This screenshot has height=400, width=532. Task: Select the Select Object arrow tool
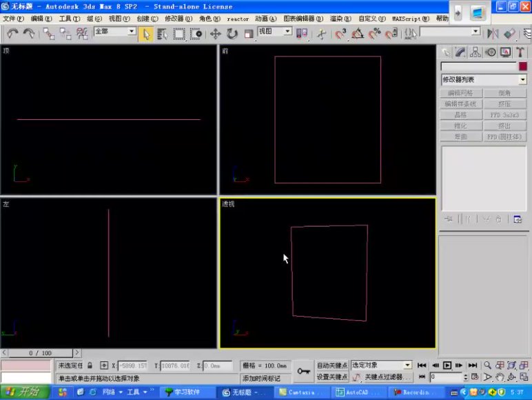pyautogui.click(x=146, y=33)
